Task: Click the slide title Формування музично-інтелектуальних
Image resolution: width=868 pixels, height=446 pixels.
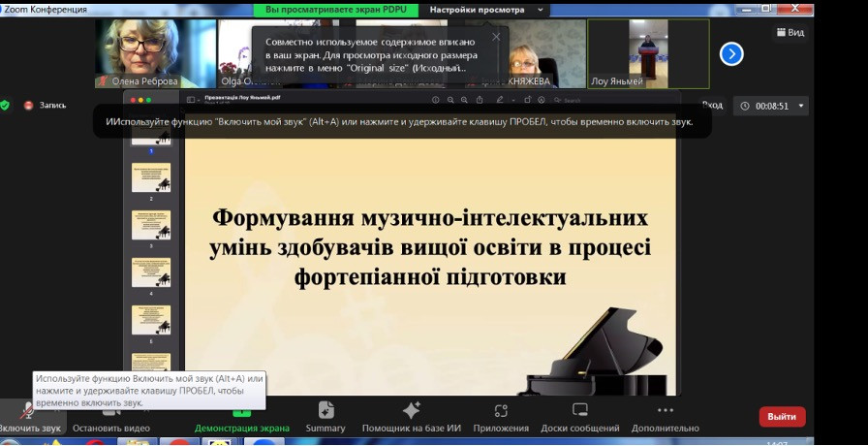Action: (x=430, y=217)
